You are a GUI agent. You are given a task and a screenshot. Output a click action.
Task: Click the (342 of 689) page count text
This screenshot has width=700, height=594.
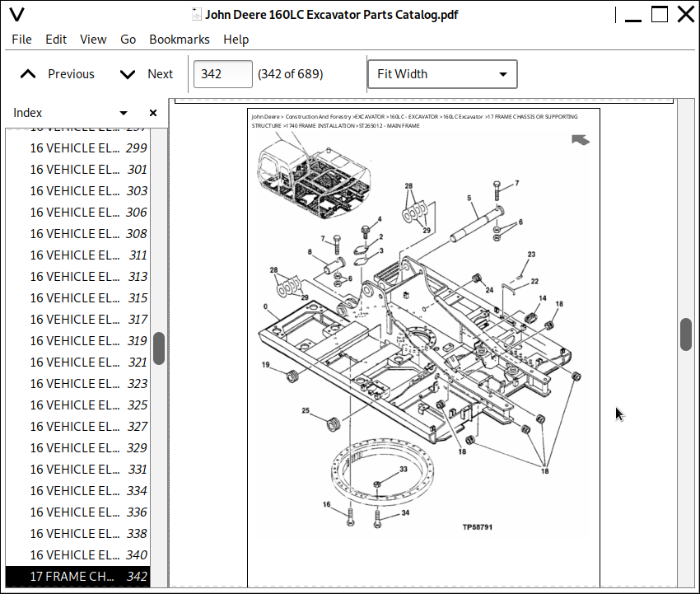(x=290, y=74)
